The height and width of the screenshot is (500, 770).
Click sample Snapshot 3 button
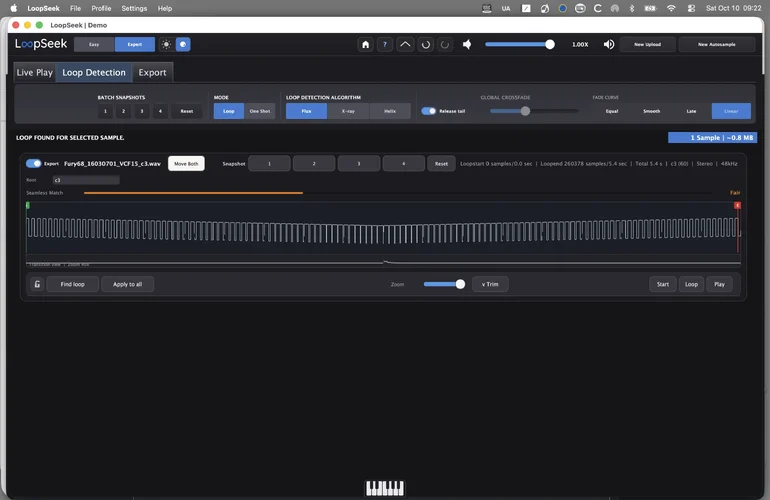358,164
